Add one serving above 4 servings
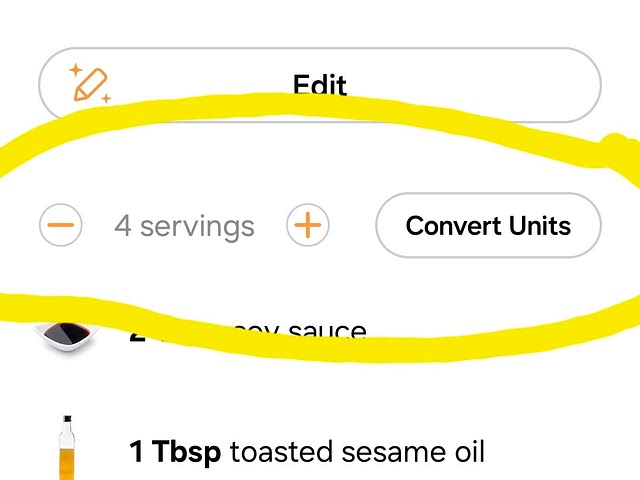 pos(308,226)
